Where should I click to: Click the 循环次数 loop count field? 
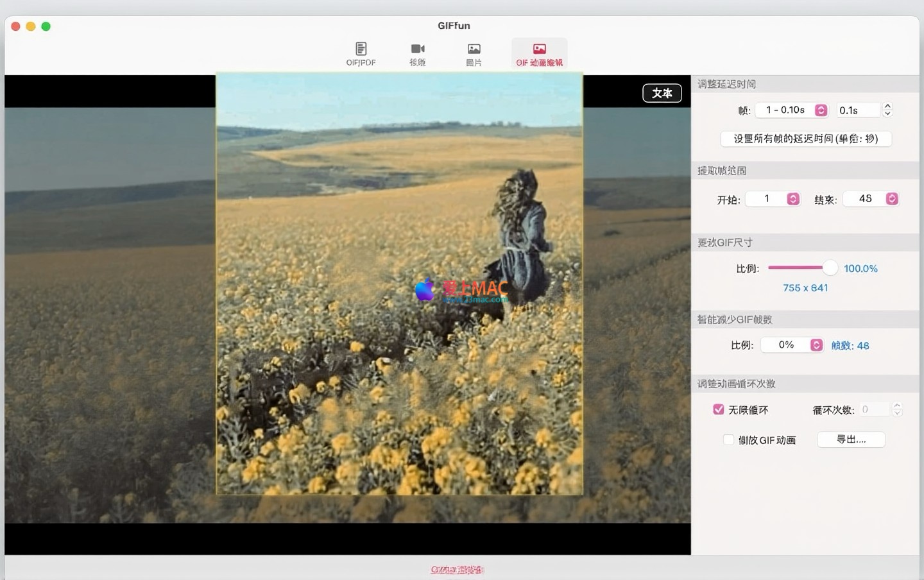tap(874, 409)
